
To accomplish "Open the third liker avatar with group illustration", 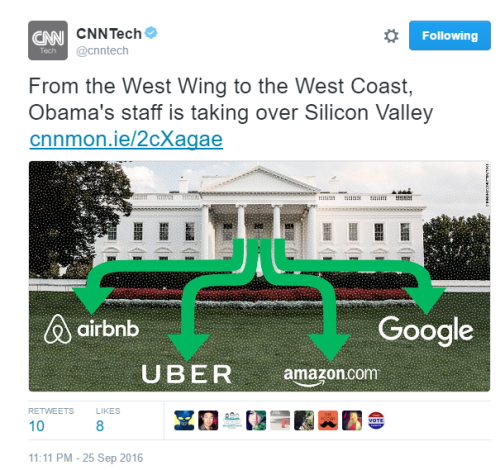I will pyautogui.click(x=232, y=420).
